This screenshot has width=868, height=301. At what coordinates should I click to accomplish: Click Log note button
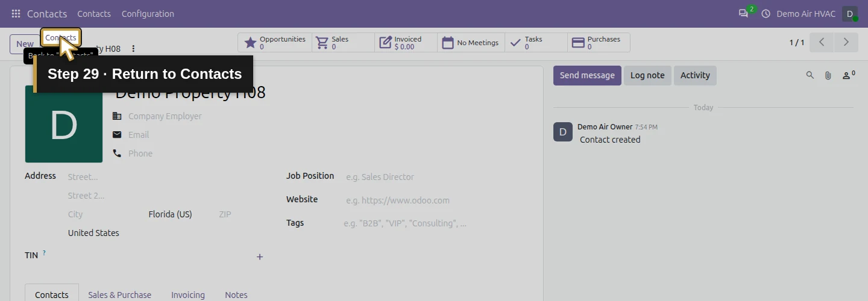tap(647, 75)
